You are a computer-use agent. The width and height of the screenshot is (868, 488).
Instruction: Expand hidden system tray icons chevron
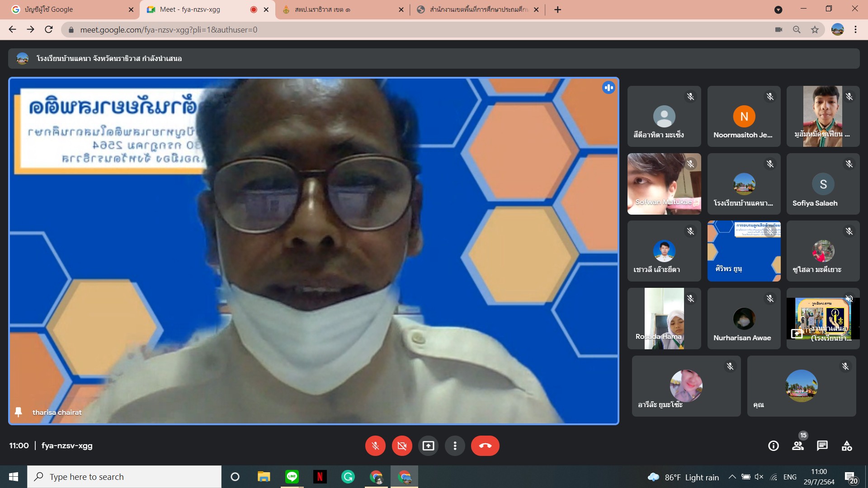(732, 477)
